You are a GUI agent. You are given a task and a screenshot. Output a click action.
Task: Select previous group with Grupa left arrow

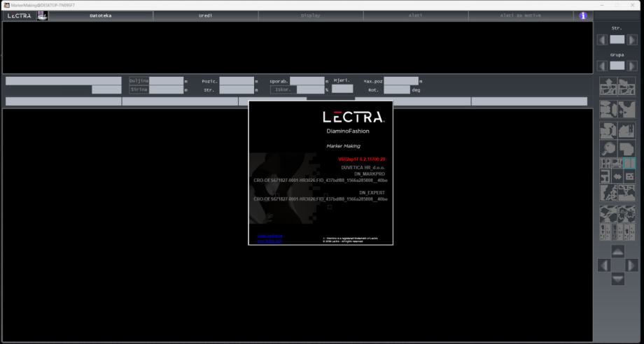click(x=602, y=66)
